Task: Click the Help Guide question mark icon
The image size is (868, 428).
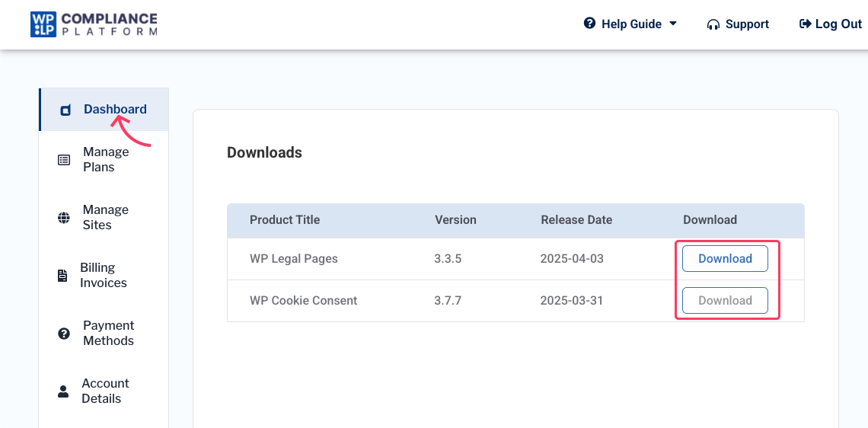Action: point(589,24)
